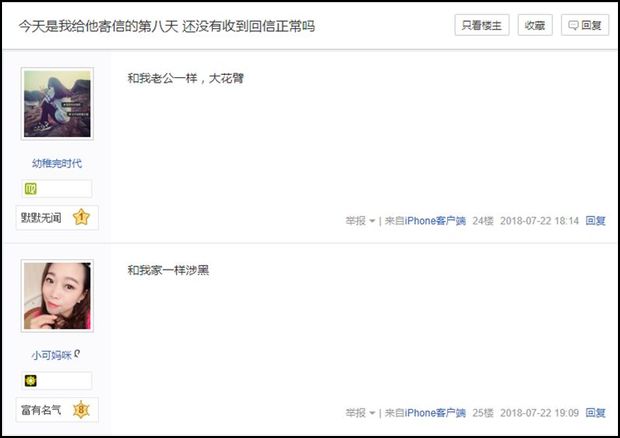
Task: Click the 回复 link on the 24楼 post
Action: (x=595, y=221)
